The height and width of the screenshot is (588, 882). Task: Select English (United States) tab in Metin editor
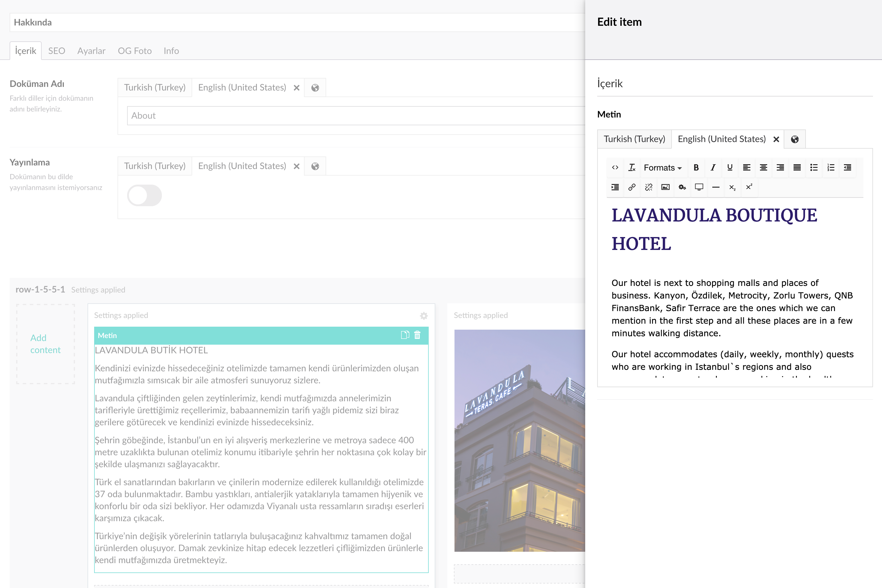click(721, 139)
